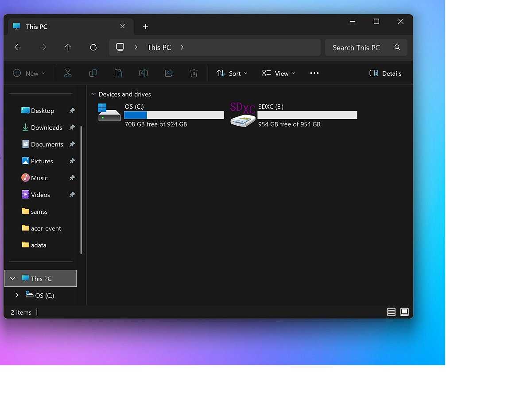Click the Copy icon in toolbar
531x420 pixels.
pyautogui.click(x=93, y=73)
